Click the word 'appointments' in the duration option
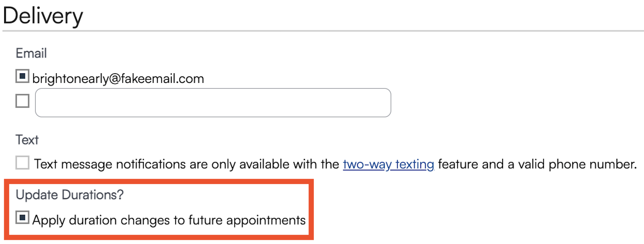This screenshot has width=644, height=244. click(x=266, y=220)
